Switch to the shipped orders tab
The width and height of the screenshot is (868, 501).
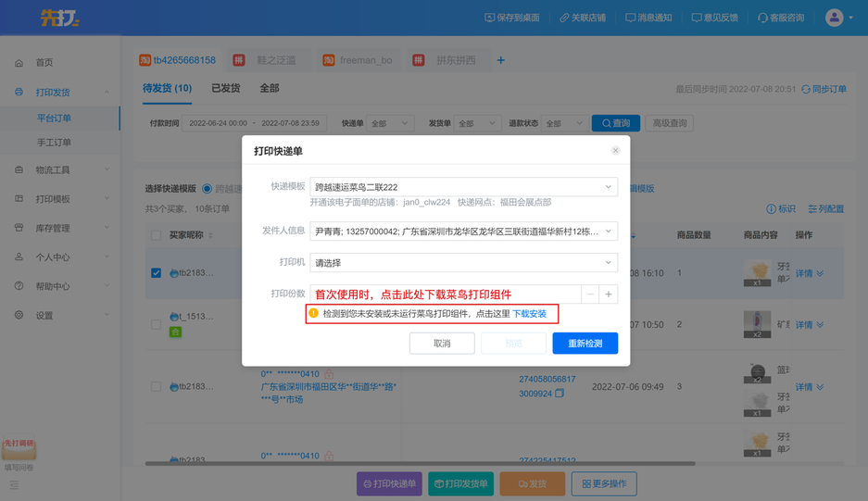[x=225, y=89]
